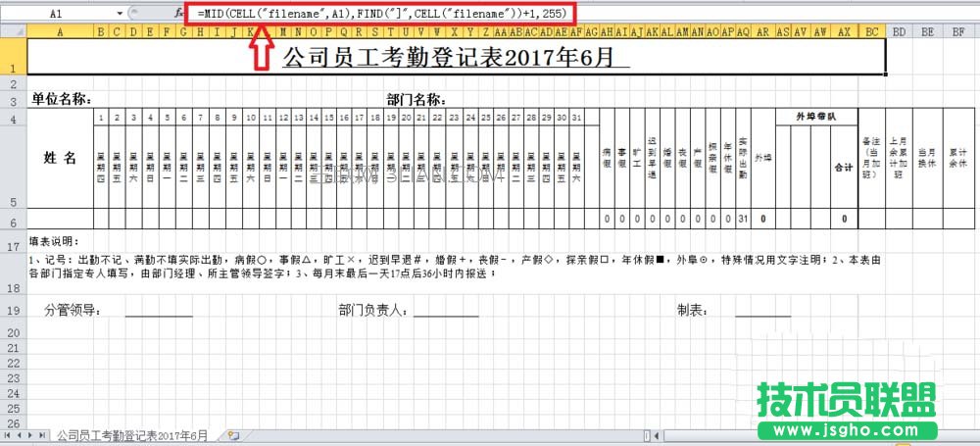Jump to last sheet with navigation arrow
This screenshot has height=446, width=980.
click(x=42, y=434)
